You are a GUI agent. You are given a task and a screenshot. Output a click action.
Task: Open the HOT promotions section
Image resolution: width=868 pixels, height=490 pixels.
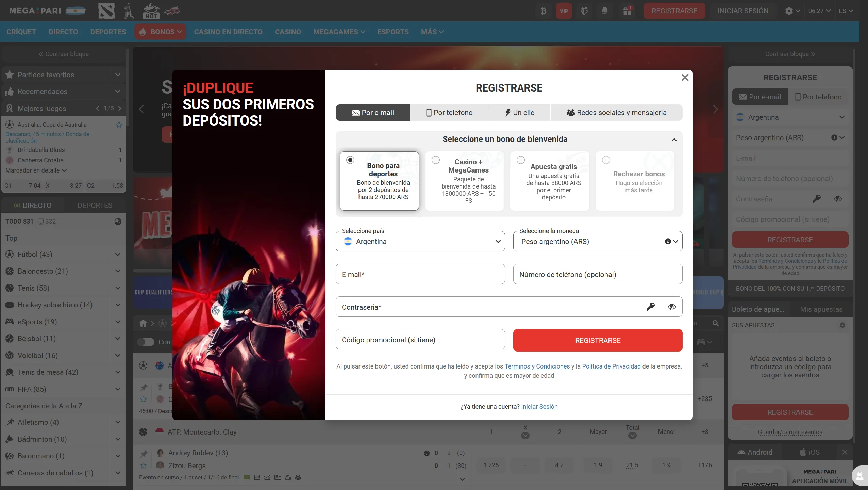[151, 11]
